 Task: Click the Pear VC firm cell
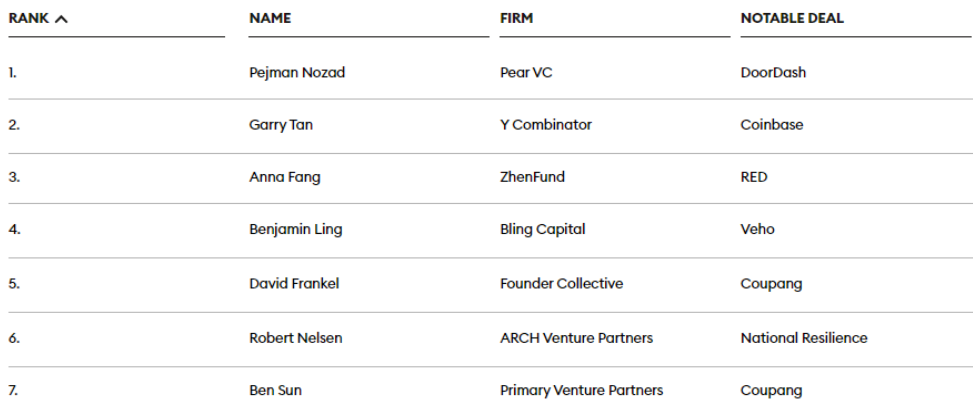[x=526, y=73]
